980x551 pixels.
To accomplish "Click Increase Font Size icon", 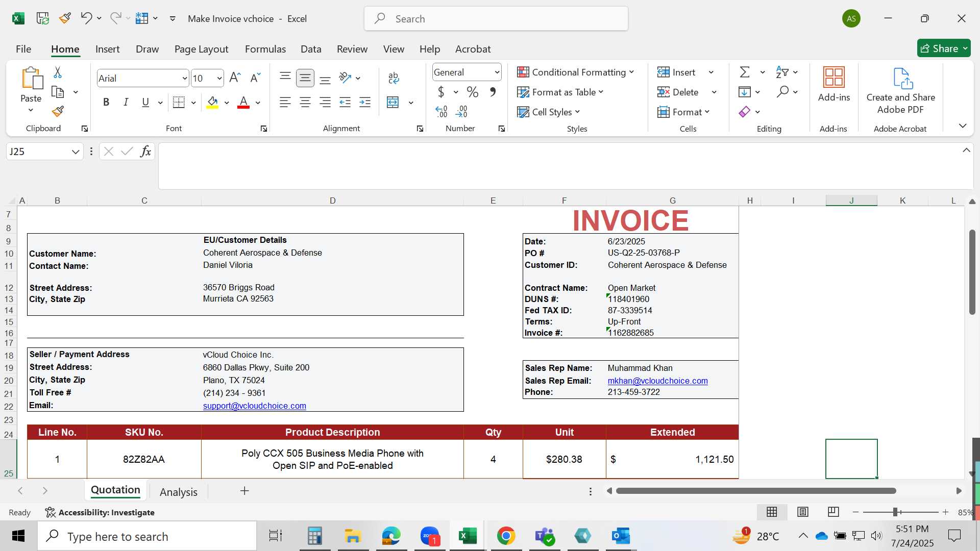I will point(235,78).
